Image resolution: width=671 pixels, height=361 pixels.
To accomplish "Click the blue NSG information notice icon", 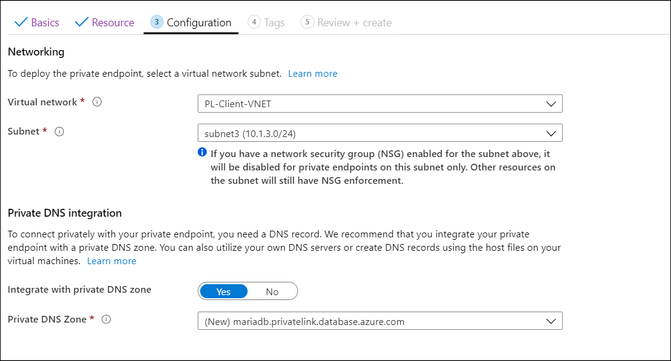I will (202, 152).
